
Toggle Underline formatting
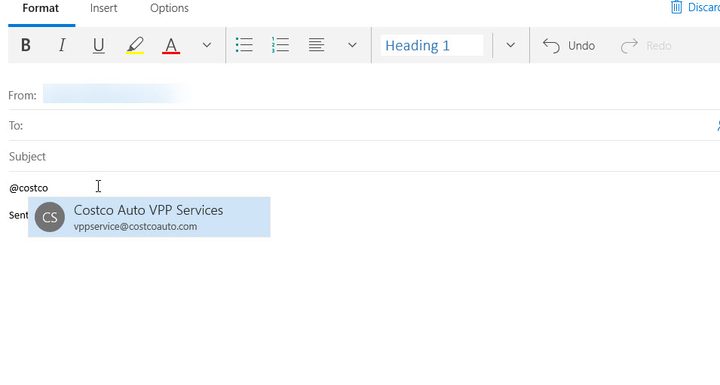(x=98, y=45)
